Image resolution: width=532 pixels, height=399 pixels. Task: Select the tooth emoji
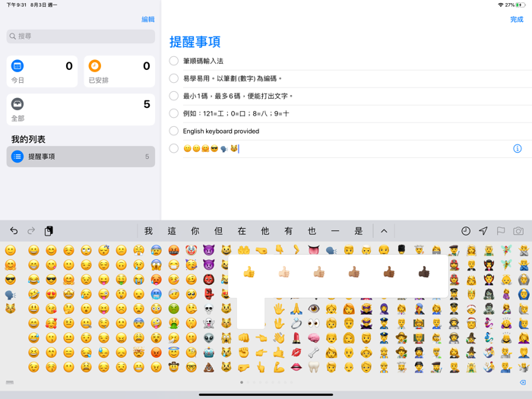[314, 367]
